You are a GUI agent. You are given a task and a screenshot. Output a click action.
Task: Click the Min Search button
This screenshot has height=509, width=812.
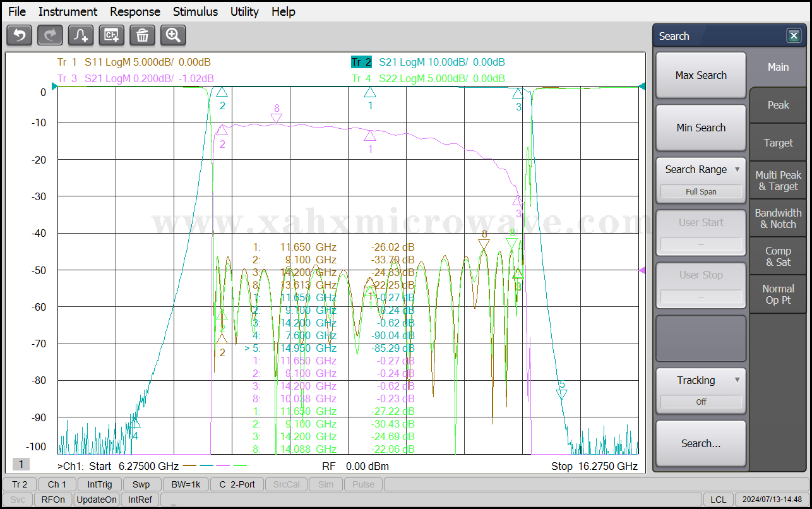[x=701, y=128]
